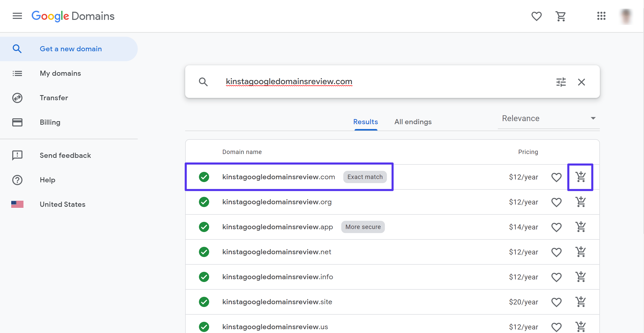Click the search icon in the search bar
The height and width of the screenshot is (333, 644).
(203, 82)
